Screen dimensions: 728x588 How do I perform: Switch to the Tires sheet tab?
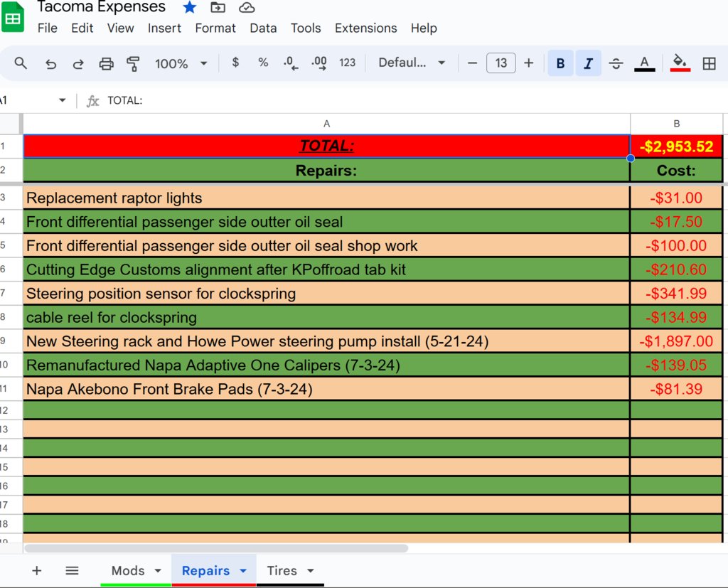(x=282, y=570)
